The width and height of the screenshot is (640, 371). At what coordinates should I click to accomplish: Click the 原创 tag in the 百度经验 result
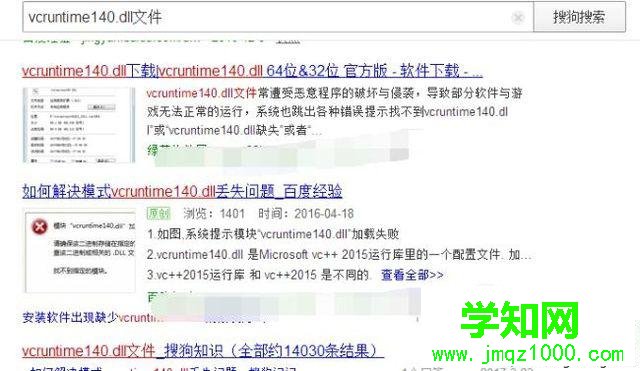click(x=158, y=213)
